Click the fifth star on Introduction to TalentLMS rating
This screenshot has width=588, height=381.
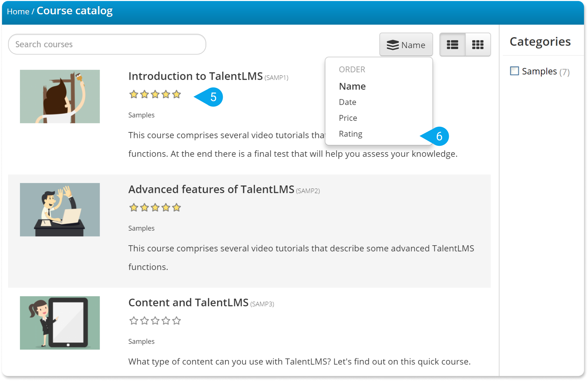[x=176, y=94]
